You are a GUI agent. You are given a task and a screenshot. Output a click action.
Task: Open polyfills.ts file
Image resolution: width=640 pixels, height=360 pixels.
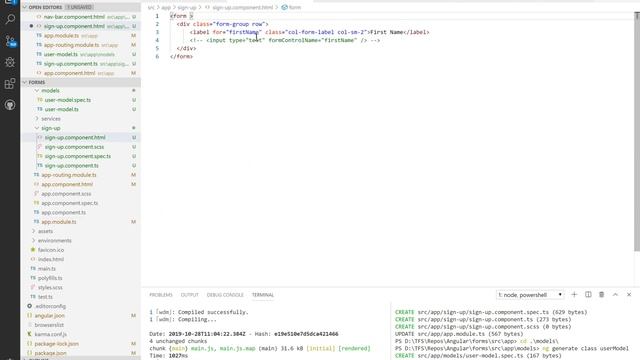(80, 278)
